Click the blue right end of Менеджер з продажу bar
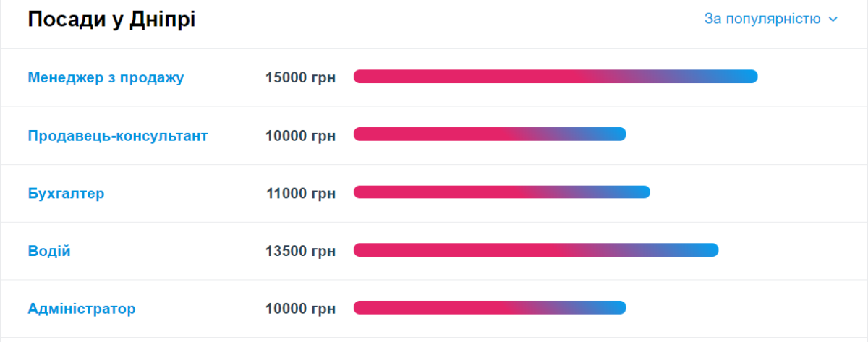 745,77
